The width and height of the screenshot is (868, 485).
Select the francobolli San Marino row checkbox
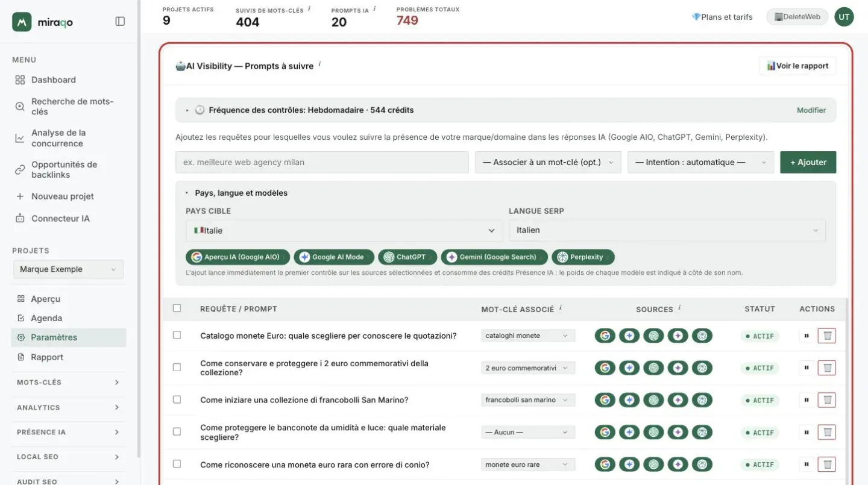point(177,399)
